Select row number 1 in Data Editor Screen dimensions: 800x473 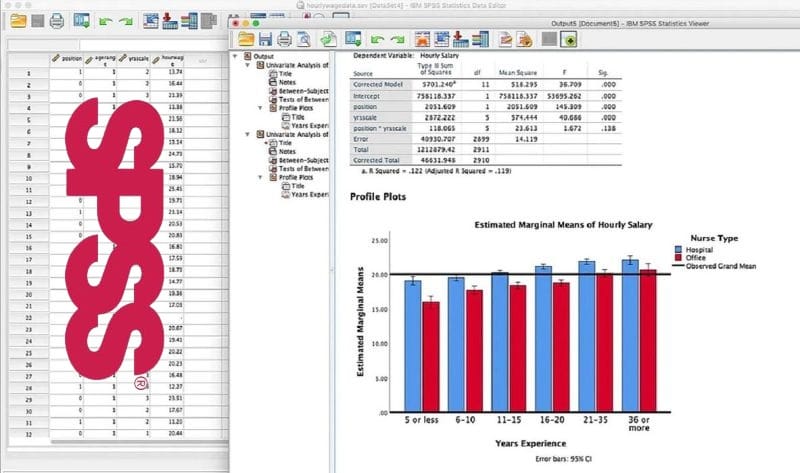pyautogui.click(x=29, y=73)
